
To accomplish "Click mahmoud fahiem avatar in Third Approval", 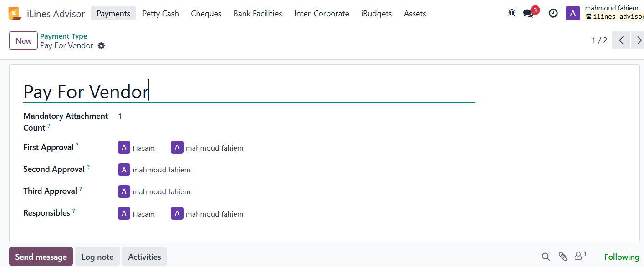I will click(x=124, y=191).
